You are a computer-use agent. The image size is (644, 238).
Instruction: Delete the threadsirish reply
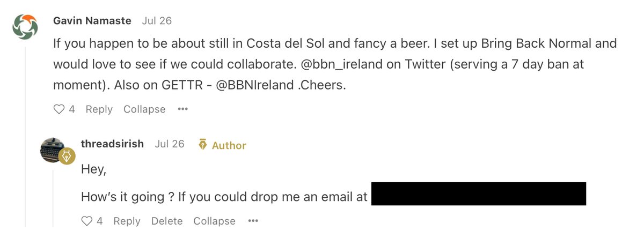pos(167,221)
